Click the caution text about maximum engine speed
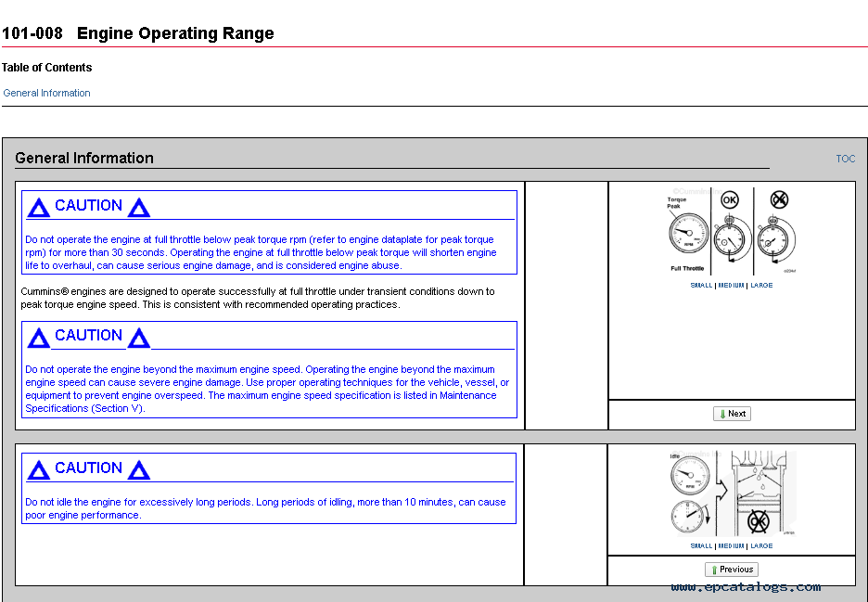868x602 pixels. pos(267,389)
